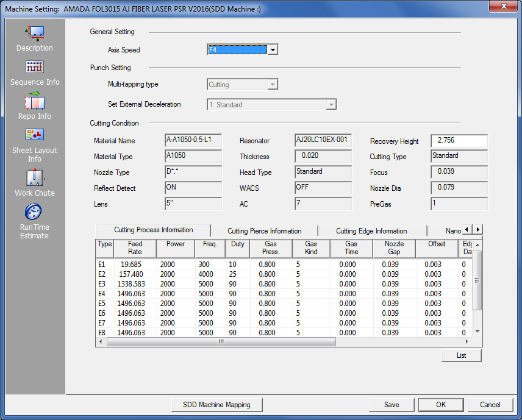Click the Freq. column header
The width and height of the screenshot is (522, 420).
pyautogui.click(x=210, y=248)
